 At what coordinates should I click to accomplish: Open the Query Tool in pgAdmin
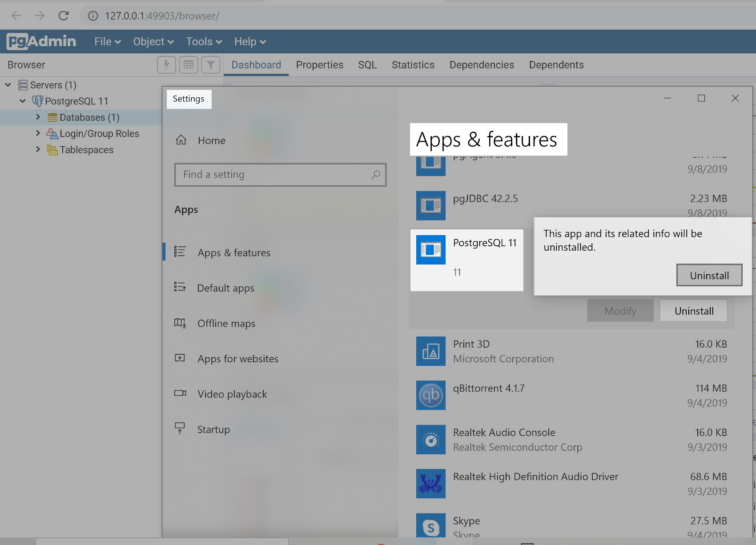(166, 64)
